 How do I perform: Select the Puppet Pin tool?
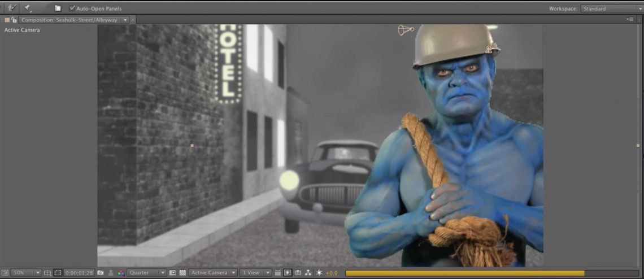coord(28,8)
